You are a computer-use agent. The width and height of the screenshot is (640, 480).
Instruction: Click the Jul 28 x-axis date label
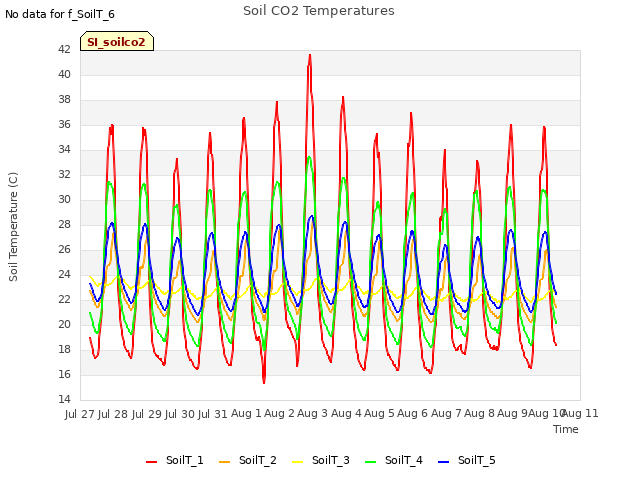tap(113, 414)
